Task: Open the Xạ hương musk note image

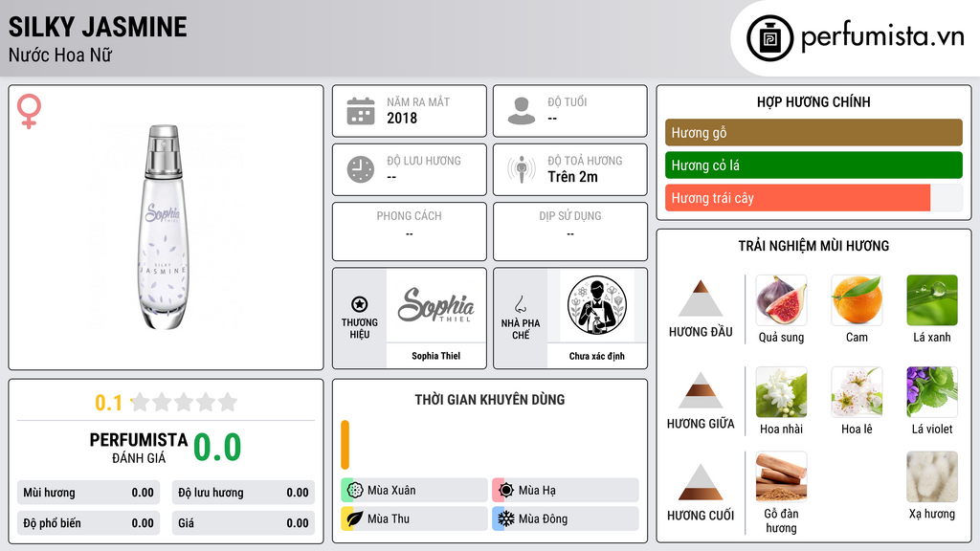Action: click(932, 477)
